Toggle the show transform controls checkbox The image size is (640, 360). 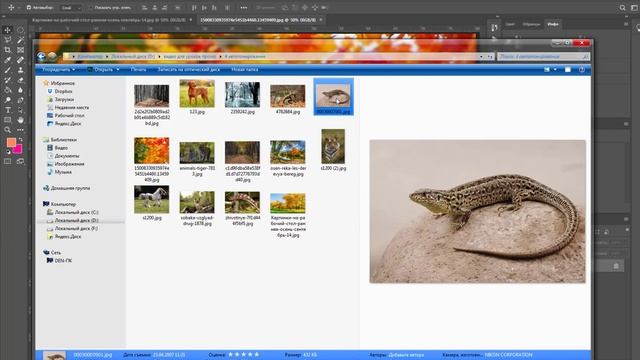click(91, 7)
